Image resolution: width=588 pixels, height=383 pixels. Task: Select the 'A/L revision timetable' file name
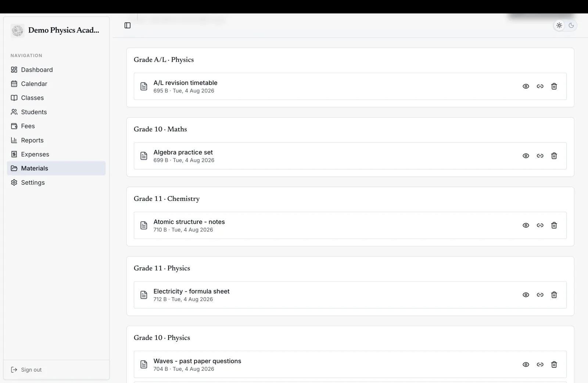(185, 83)
